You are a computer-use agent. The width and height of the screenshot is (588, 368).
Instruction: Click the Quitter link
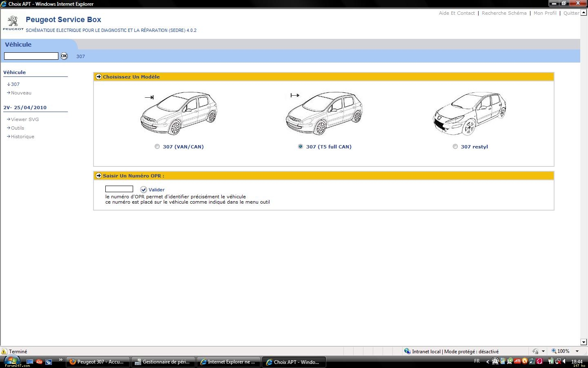[x=571, y=13]
